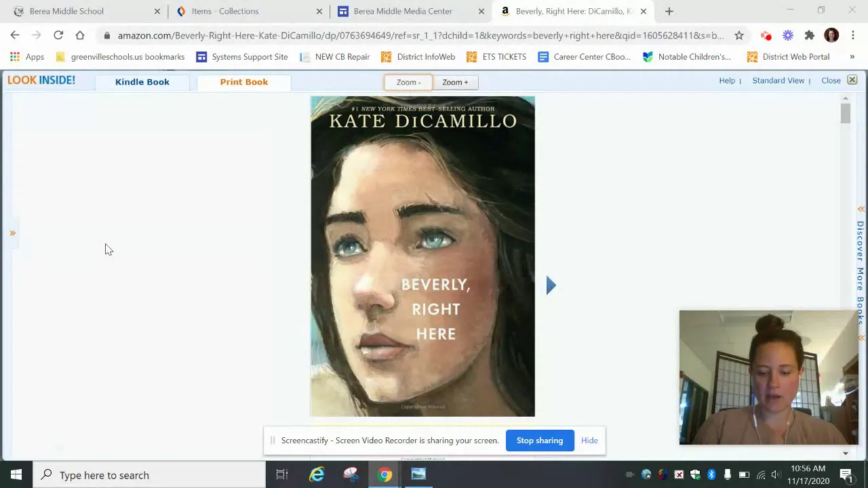This screenshot has height=488, width=868.
Task: Open the ETS TICKETS bookmark
Action: [x=496, y=57]
